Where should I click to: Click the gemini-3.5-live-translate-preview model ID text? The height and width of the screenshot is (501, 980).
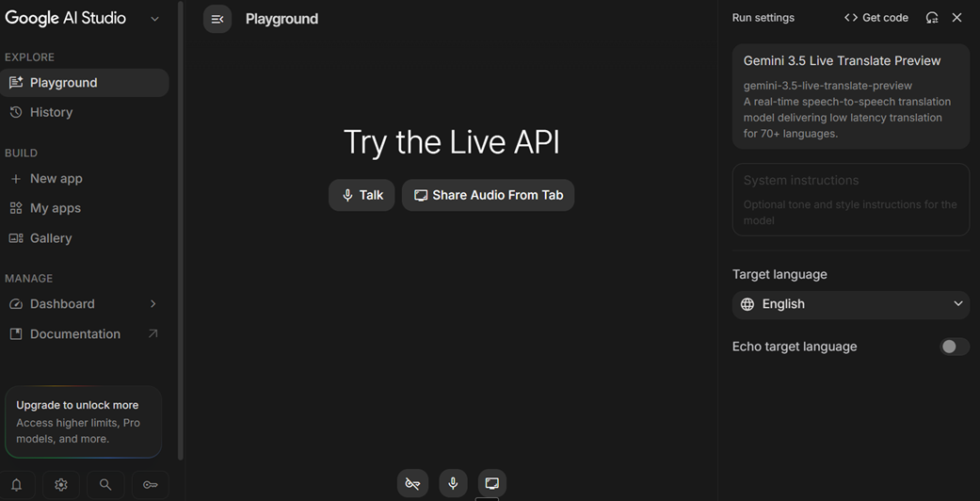pyautogui.click(x=827, y=86)
